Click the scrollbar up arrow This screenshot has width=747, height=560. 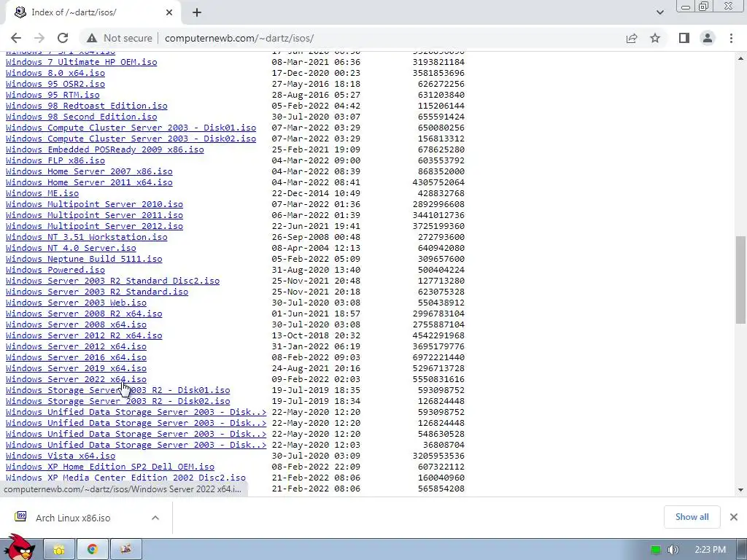pos(740,58)
